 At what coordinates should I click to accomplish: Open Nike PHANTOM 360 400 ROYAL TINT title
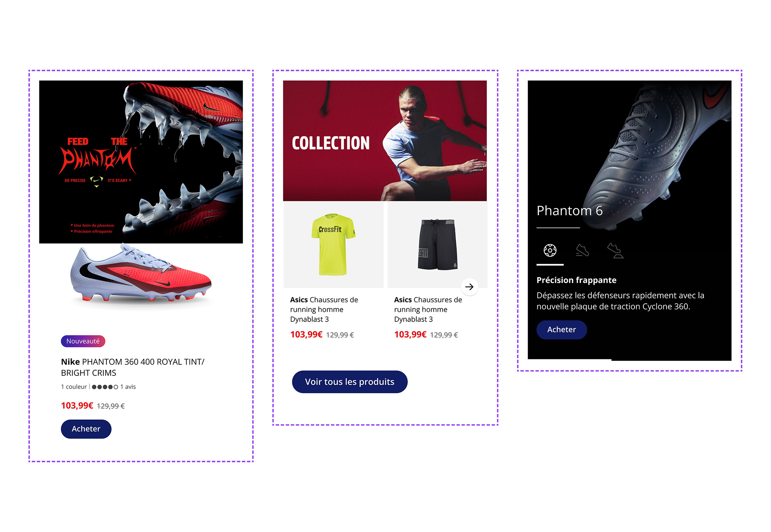pos(133,367)
